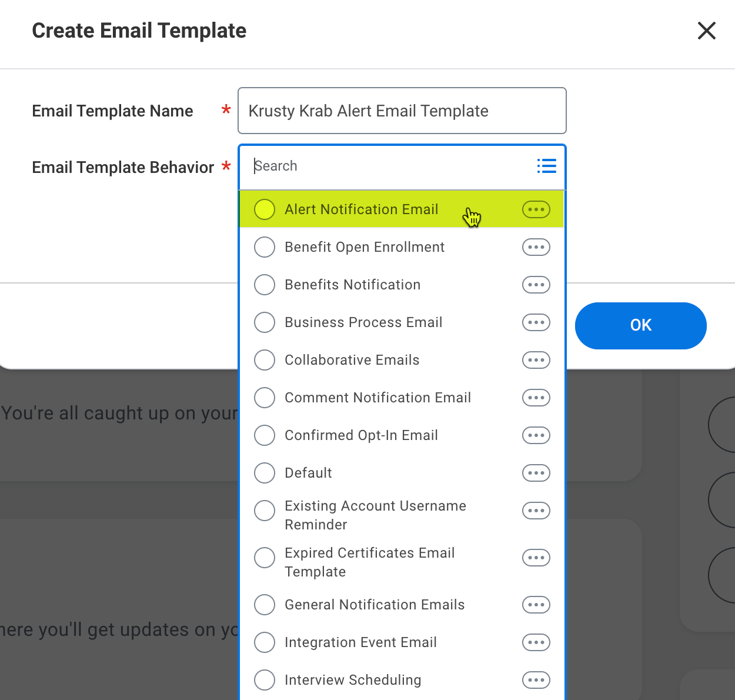The height and width of the screenshot is (700, 735).
Task: Select Collaborative Emails radio button
Action: (265, 360)
